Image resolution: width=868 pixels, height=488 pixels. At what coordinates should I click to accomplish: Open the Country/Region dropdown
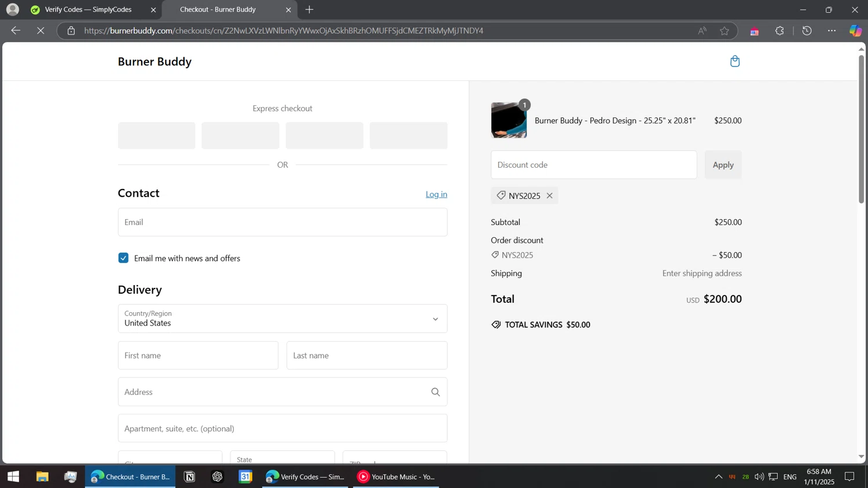pos(282,319)
